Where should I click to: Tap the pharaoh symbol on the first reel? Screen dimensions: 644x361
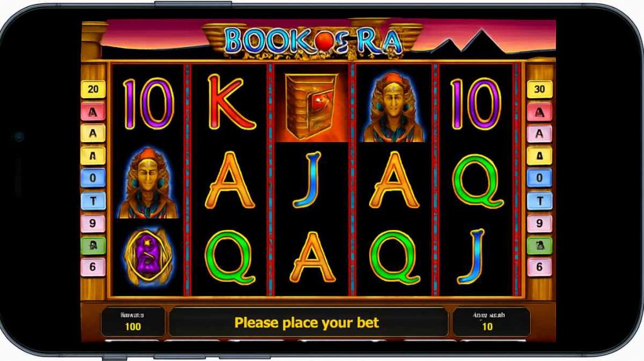tap(148, 183)
